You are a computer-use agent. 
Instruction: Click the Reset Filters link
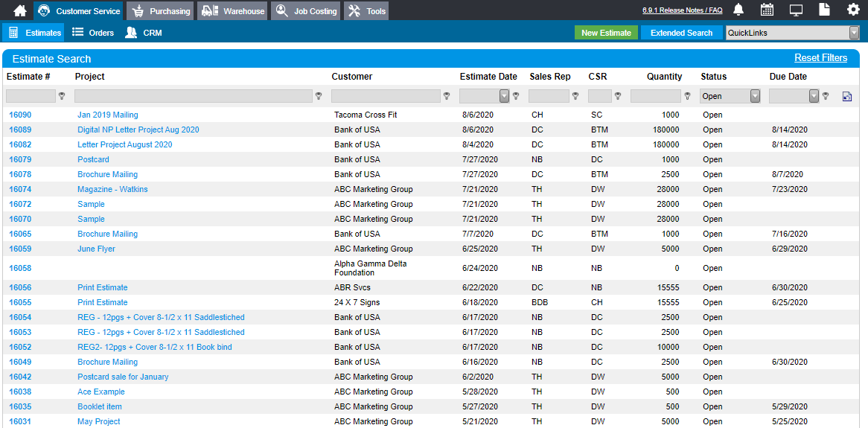pos(821,57)
